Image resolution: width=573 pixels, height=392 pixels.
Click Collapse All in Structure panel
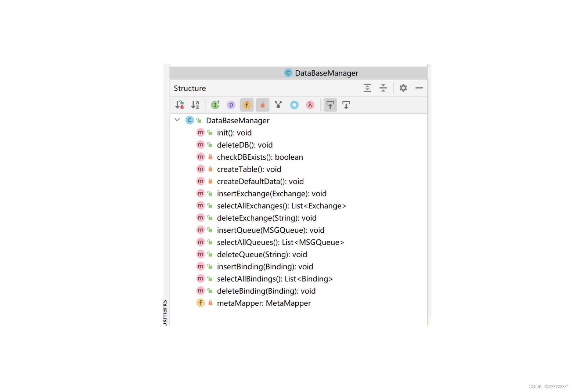click(x=383, y=88)
